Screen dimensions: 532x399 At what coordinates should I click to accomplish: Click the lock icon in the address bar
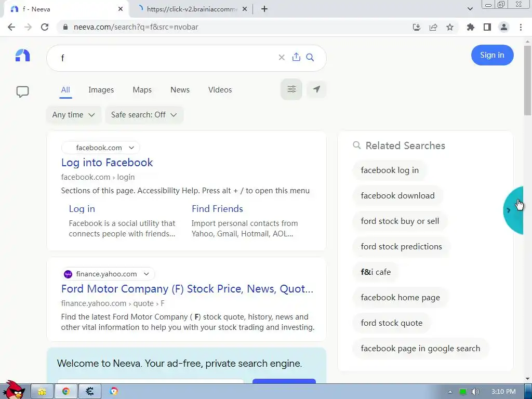[x=65, y=27]
